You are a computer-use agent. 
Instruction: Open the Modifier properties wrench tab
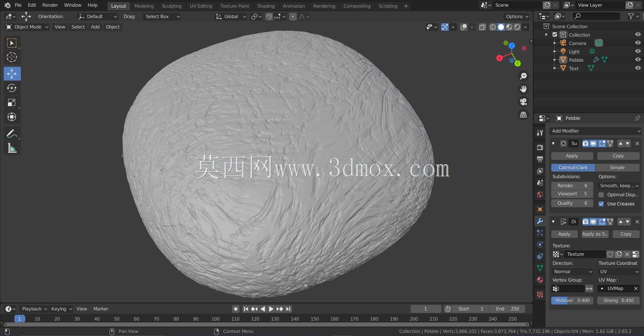coord(540,221)
